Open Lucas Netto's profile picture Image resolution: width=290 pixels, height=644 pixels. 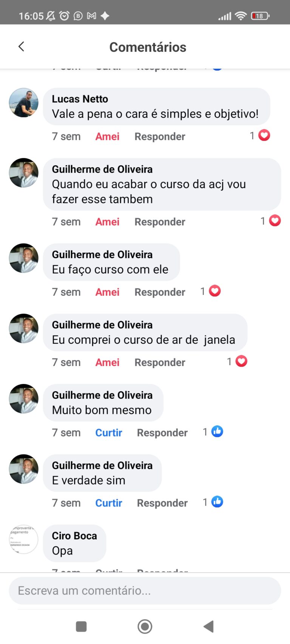coord(24,103)
